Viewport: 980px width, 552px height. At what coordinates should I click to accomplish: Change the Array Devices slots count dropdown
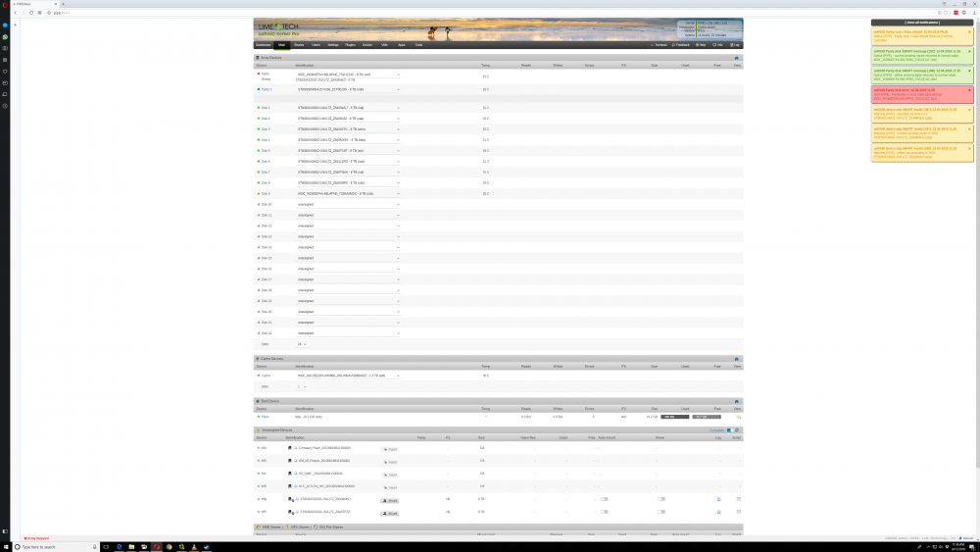coord(302,344)
